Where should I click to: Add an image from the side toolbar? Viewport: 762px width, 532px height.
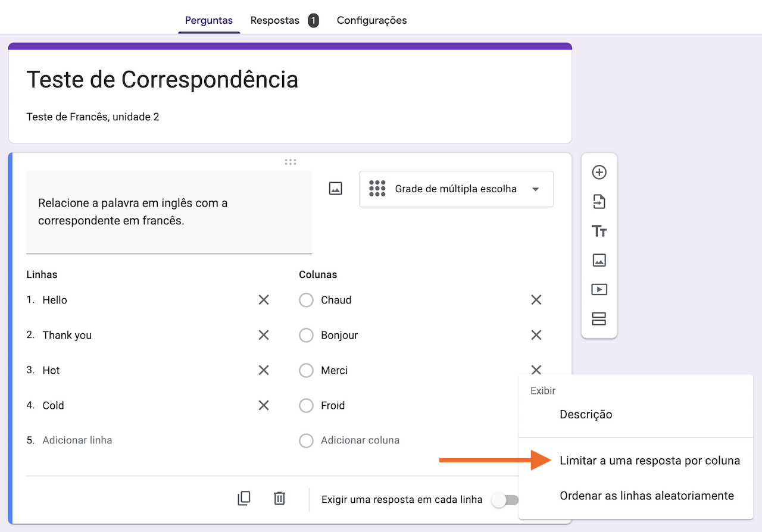click(x=599, y=260)
